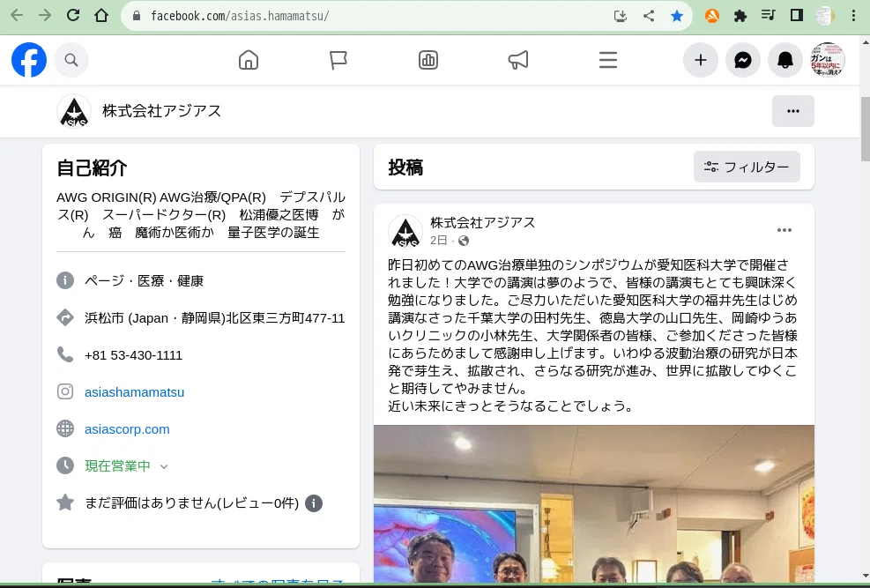Open website link asiascorp.com

pyautogui.click(x=127, y=429)
